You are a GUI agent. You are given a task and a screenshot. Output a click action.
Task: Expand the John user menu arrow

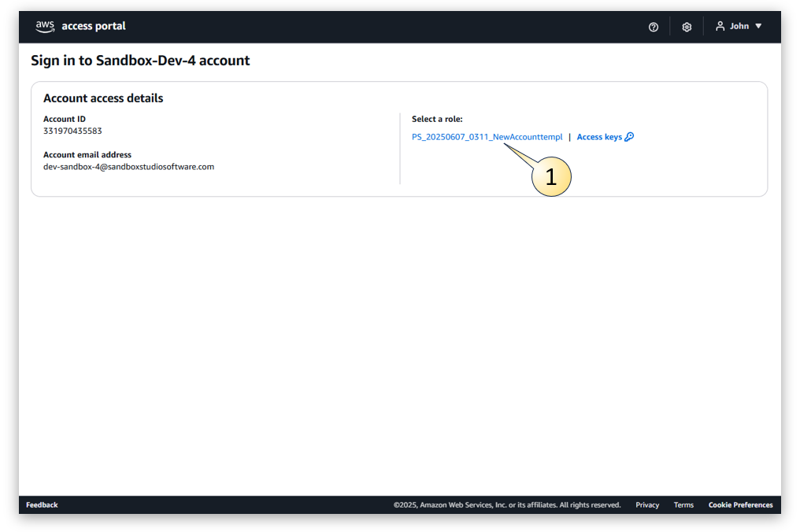pos(759,26)
